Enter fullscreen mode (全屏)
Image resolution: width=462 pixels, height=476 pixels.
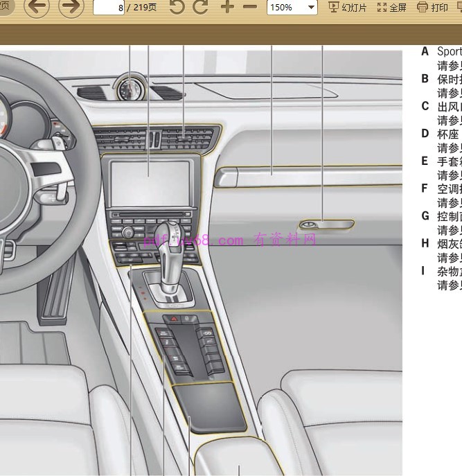click(398, 8)
